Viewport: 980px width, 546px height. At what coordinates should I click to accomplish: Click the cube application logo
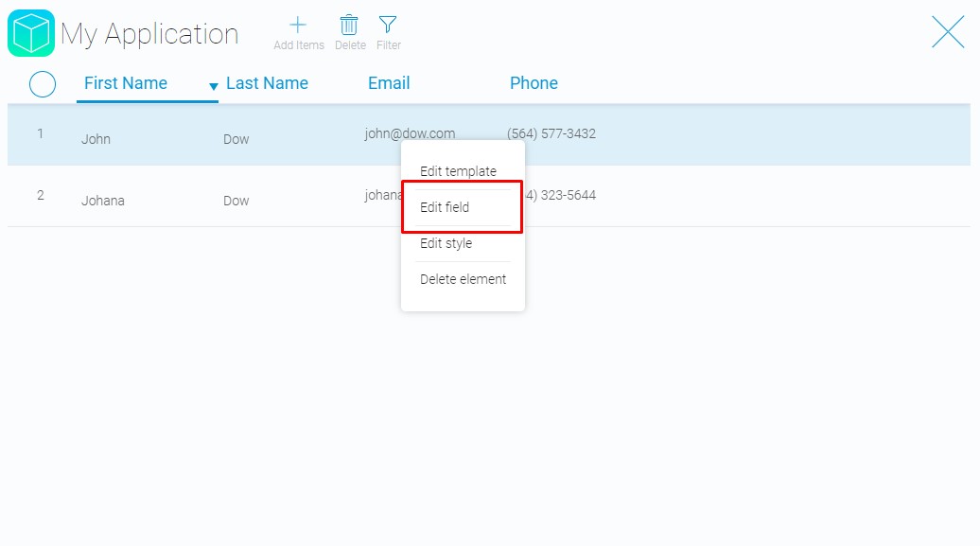tap(28, 32)
